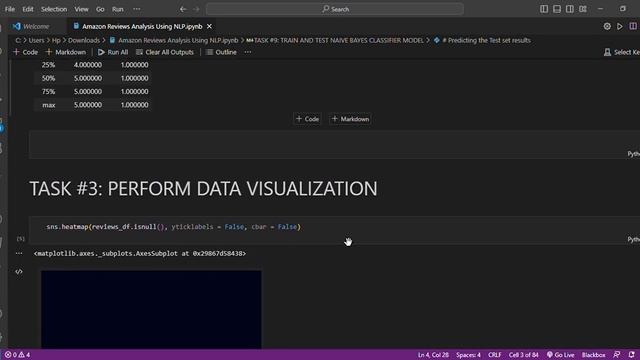Screen dimensions: 640x360
Task: Open the Selection menu
Action: click(54, 9)
